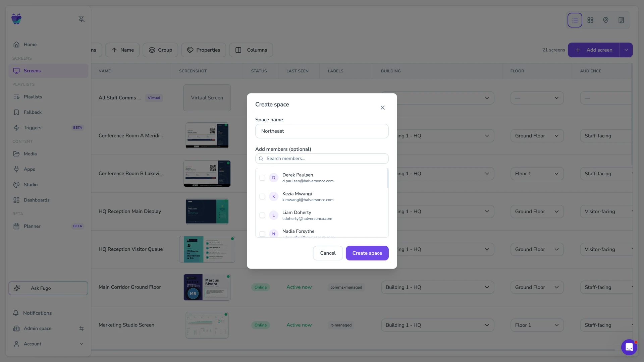The image size is (644, 362).
Task: Switch to list view icon
Action: coord(575,20)
